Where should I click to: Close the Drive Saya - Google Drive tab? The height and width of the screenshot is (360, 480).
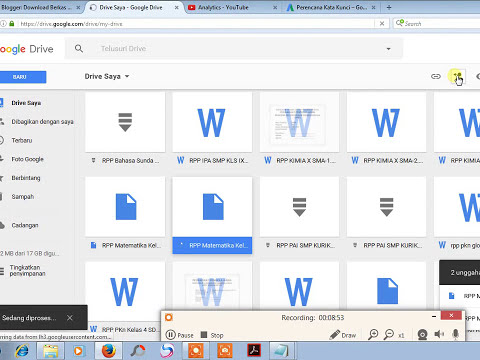pyautogui.click(x=177, y=7)
